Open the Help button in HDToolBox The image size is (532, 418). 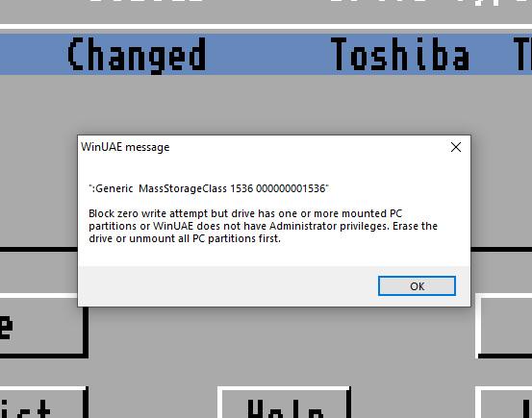(x=285, y=403)
